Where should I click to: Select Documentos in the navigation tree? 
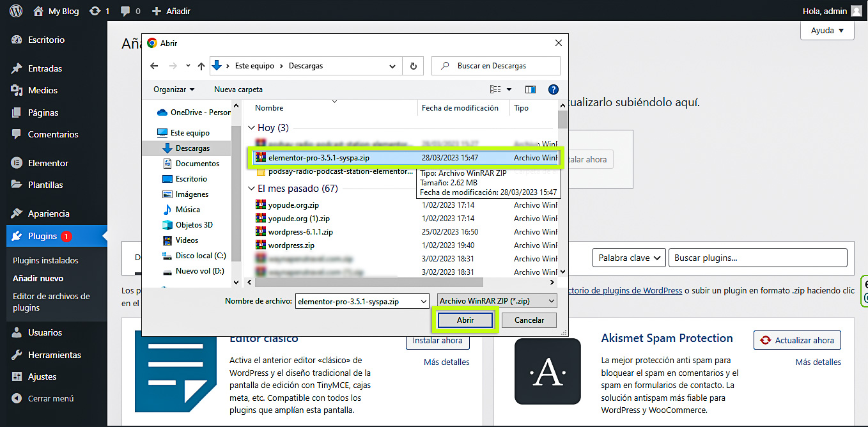point(198,164)
